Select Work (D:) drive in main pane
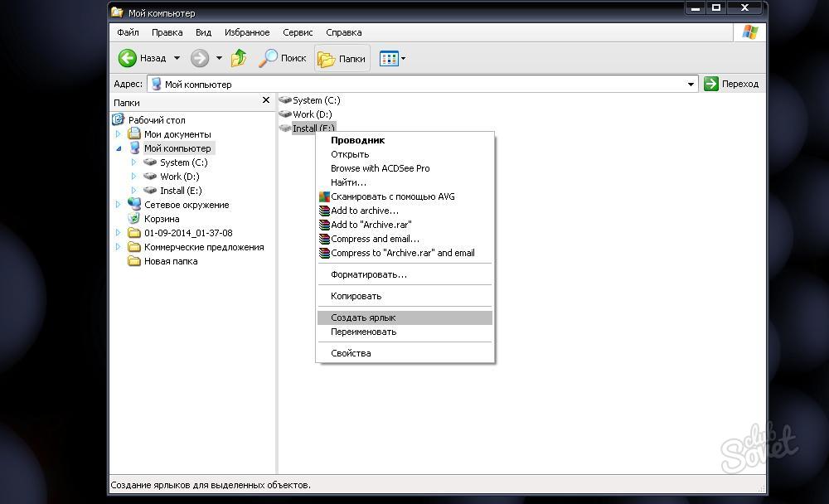 point(306,114)
